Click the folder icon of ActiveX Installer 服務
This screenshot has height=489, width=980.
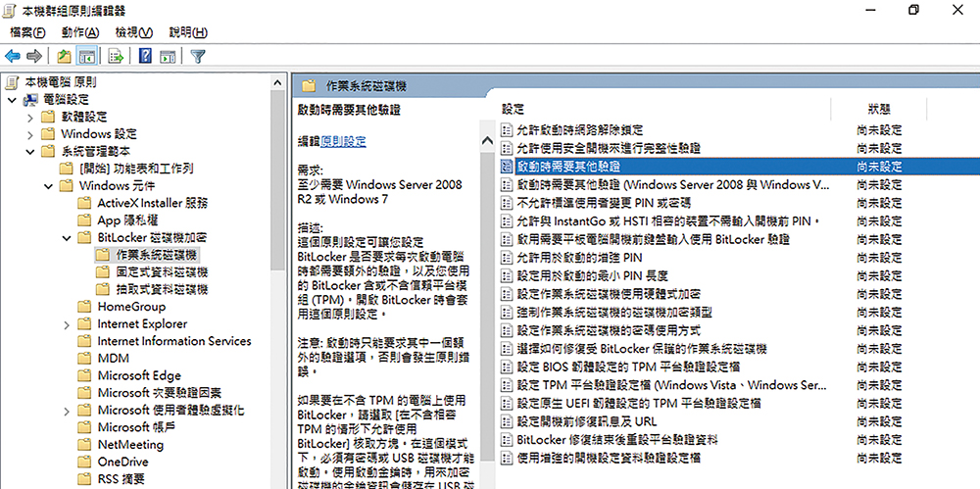tap(84, 203)
